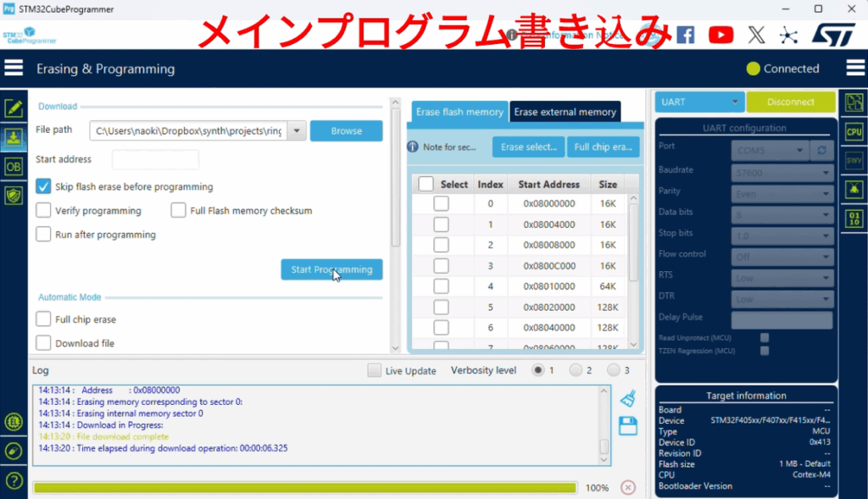This screenshot has width=868, height=499.
Task: Open the Stop bits dropdown
Action: pyautogui.click(x=782, y=236)
